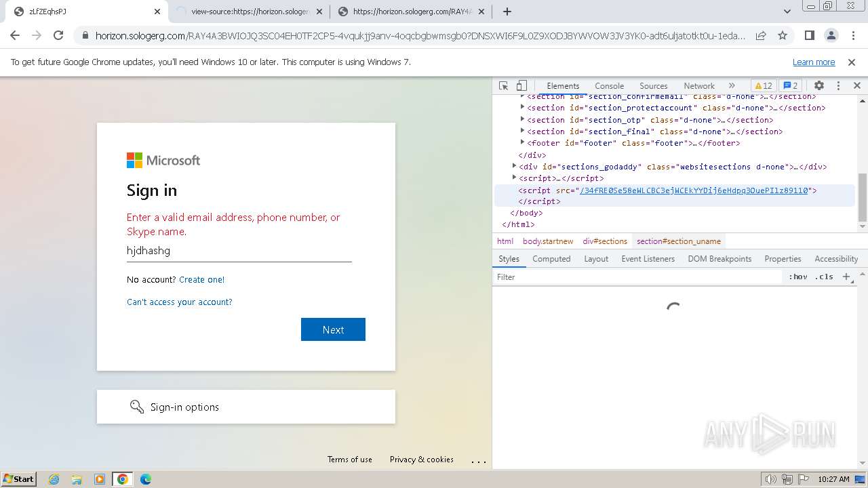Switch to the third horizon.sologerg.com tab
Viewport: 868px width, 488px height.
[410, 12]
